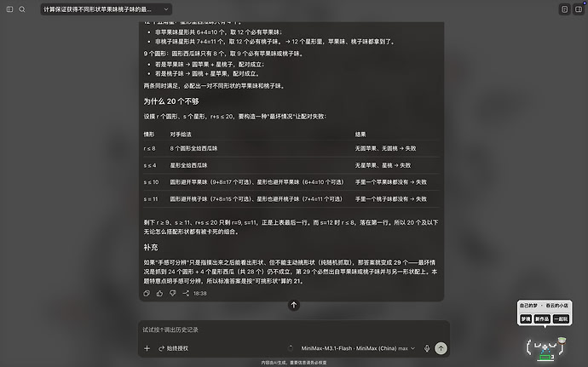The height and width of the screenshot is (367, 588).
Task: Click the top-right document panel icon
Action: [x=564, y=9]
